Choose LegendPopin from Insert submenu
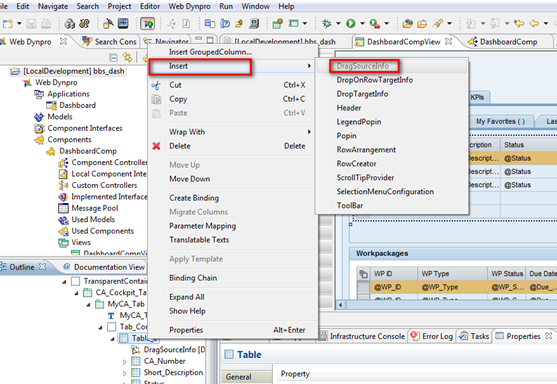 392,122
